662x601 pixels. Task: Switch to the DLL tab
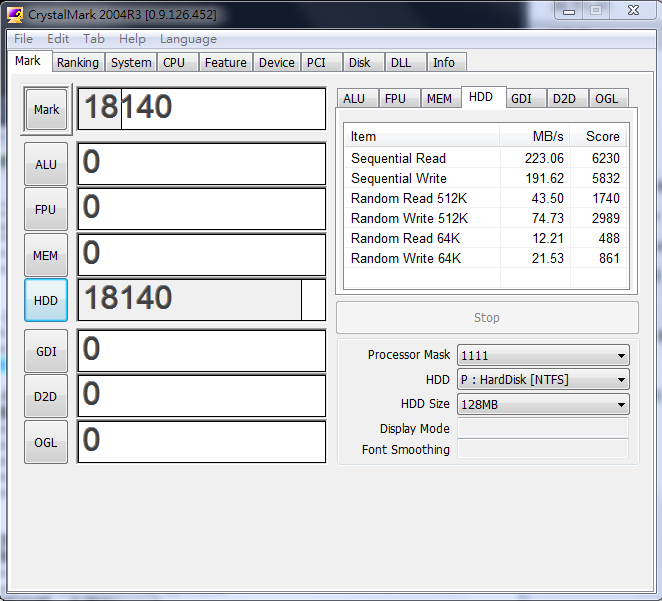pos(404,62)
